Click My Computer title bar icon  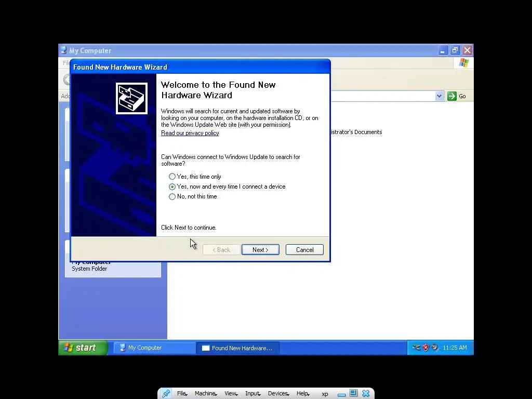(x=63, y=50)
